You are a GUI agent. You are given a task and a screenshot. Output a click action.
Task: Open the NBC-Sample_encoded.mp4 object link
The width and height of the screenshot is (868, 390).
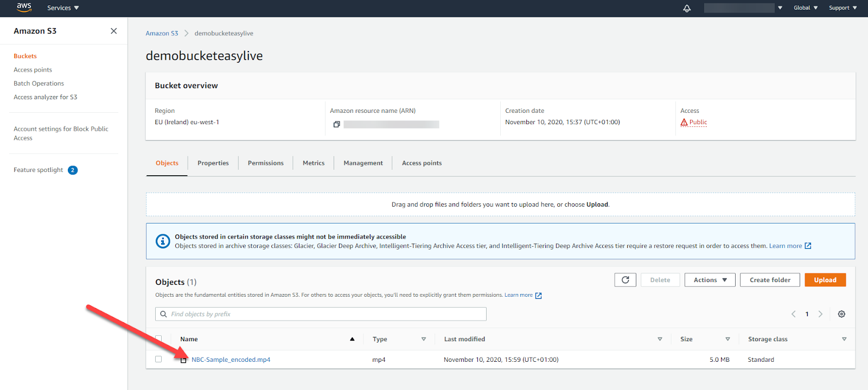pos(231,360)
